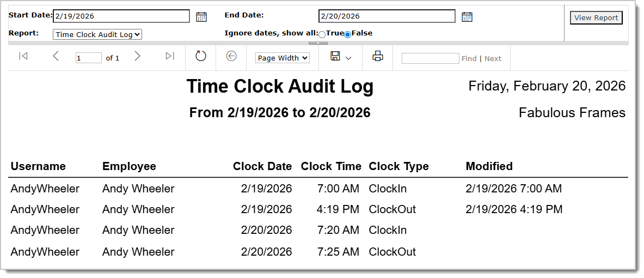This screenshot has height=278, width=644.
Task: Select False for ignore dates
Action: click(x=348, y=34)
